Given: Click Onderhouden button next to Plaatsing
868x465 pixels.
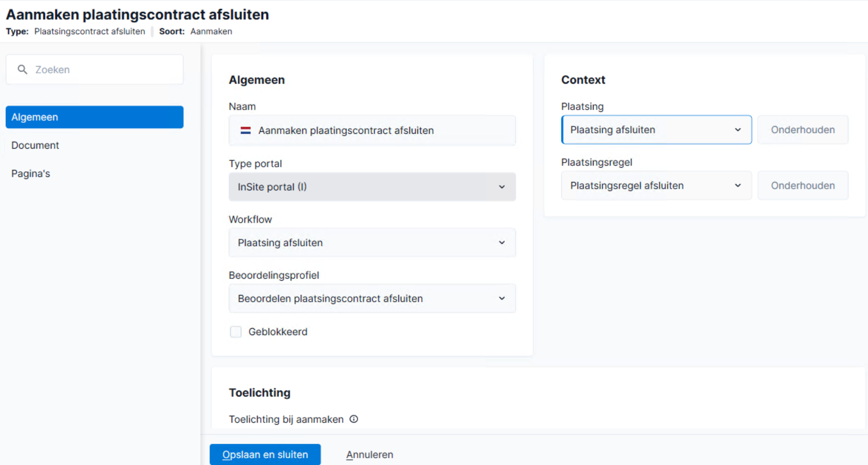Looking at the screenshot, I should click(802, 130).
